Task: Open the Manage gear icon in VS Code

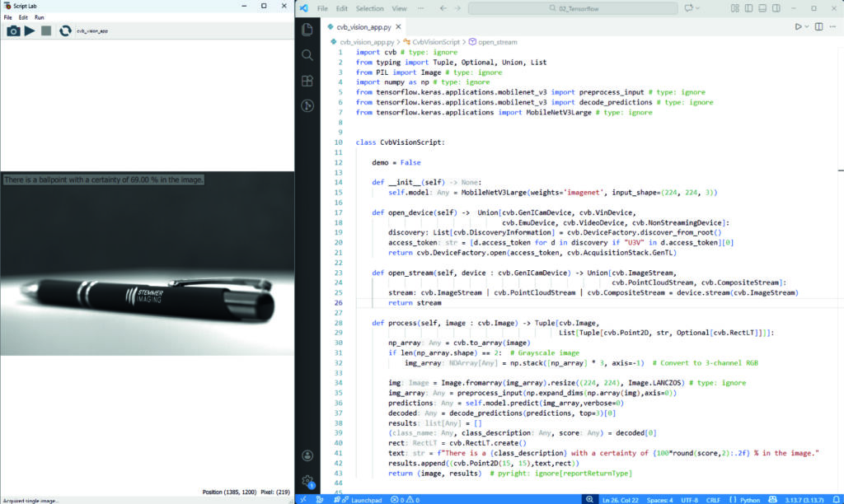Action: tap(307, 481)
